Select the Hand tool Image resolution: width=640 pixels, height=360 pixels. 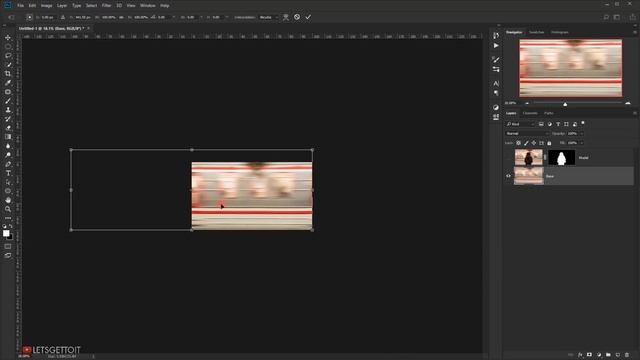click(8, 200)
